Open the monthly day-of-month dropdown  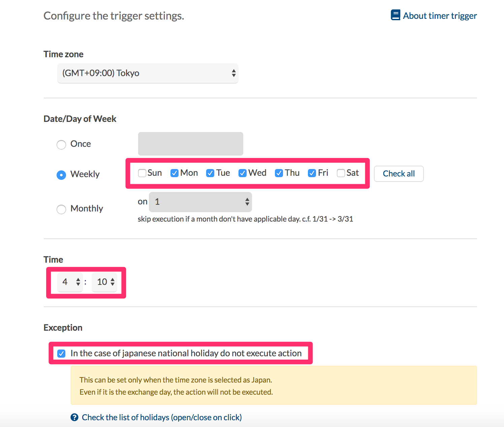[x=200, y=202]
